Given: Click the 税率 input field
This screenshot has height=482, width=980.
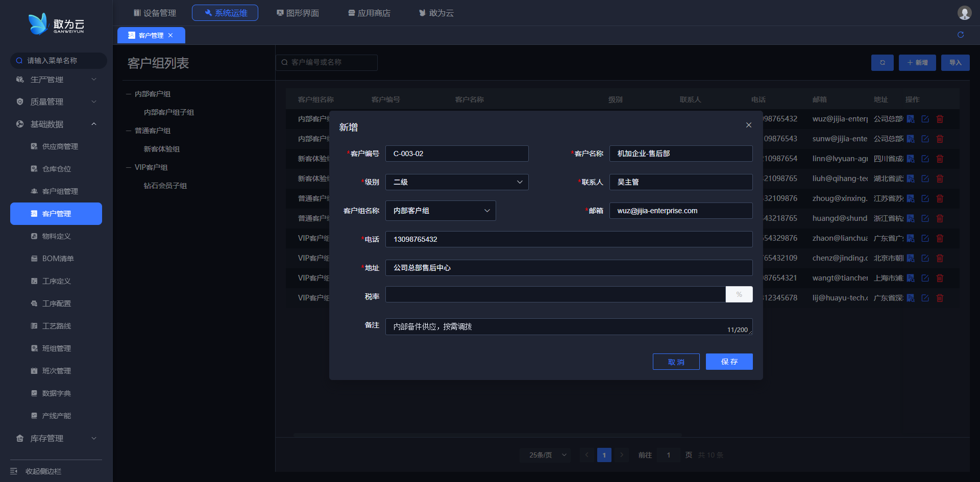Looking at the screenshot, I should 555,294.
